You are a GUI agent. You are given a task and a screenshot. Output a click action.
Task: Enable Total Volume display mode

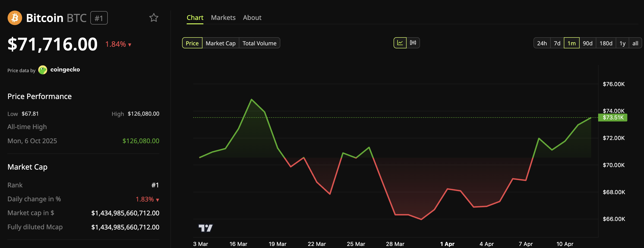(259, 43)
